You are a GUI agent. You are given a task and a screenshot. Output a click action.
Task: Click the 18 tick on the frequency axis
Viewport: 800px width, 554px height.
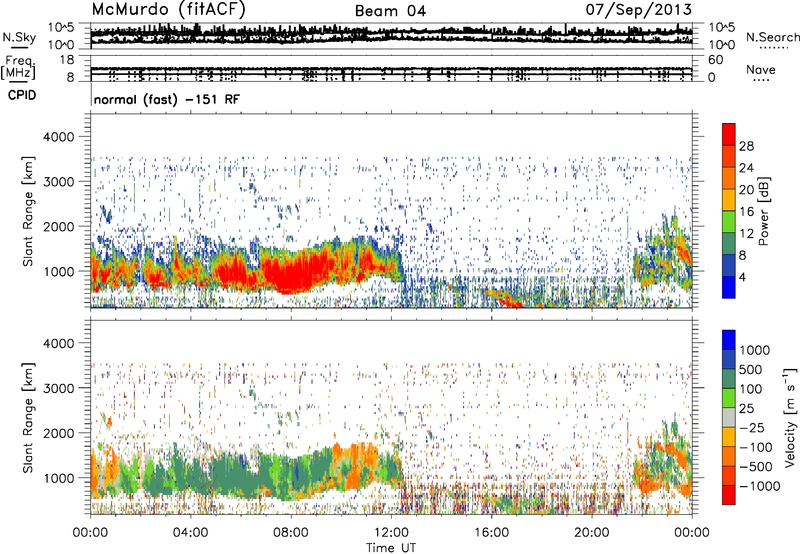pos(67,60)
